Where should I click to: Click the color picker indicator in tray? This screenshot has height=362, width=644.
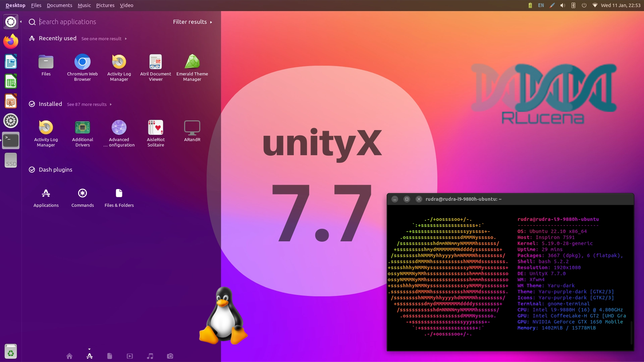[552, 5]
